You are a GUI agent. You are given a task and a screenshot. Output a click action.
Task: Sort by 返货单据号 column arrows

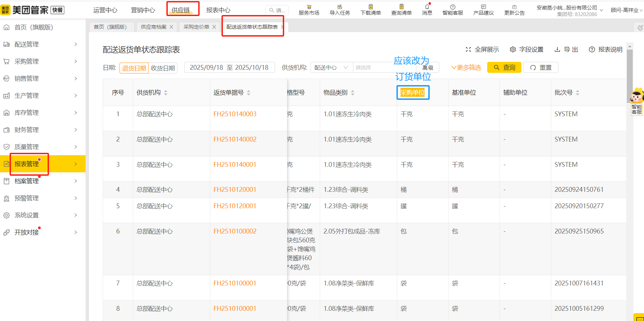click(249, 93)
